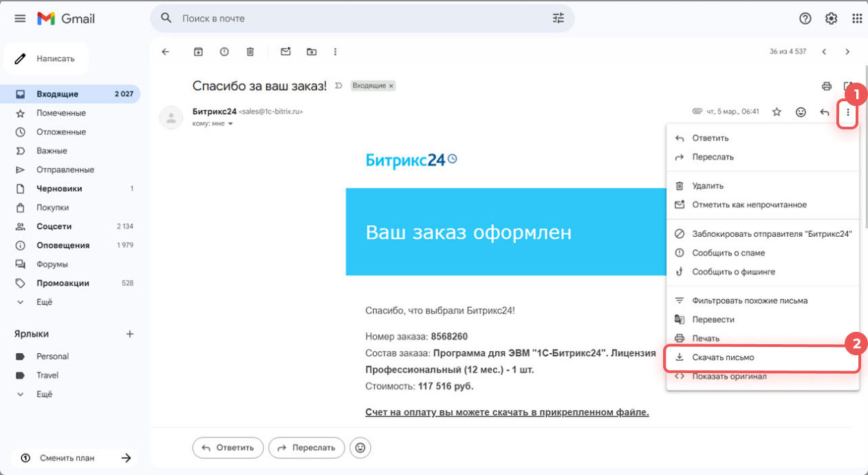Expand 'Ещё' under the Промоакции folder
Image resolution: width=868 pixels, height=475 pixels.
(44, 302)
